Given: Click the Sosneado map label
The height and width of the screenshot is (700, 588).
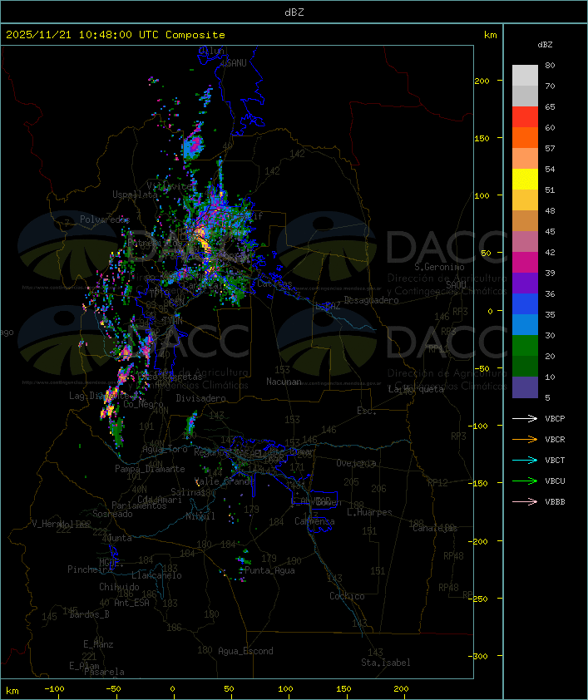Looking at the screenshot, I should click(x=112, y=514).
